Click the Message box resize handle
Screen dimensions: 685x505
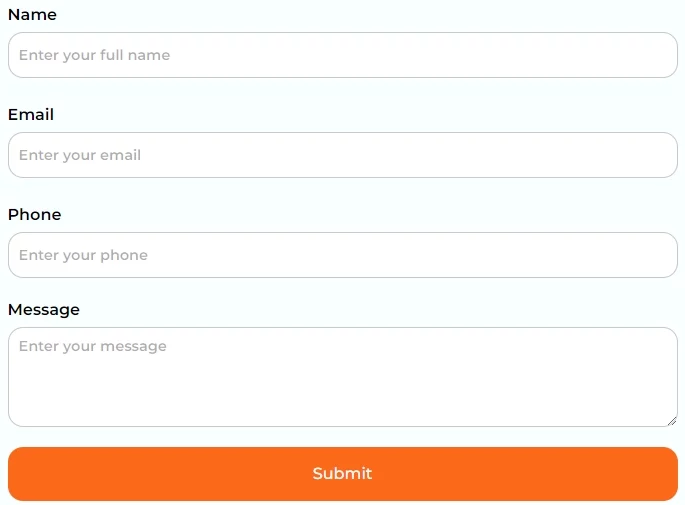pos(672,421)
